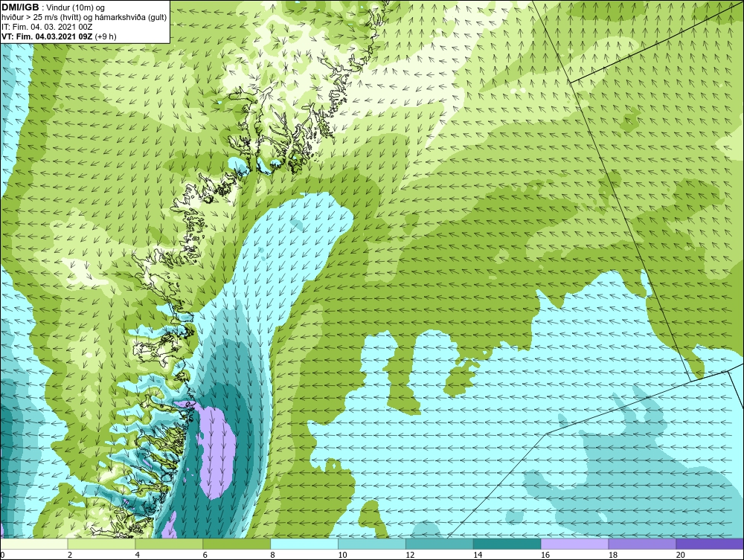Click the legend scale label '16'
The image size is (744, 560).
coord(545,555)
